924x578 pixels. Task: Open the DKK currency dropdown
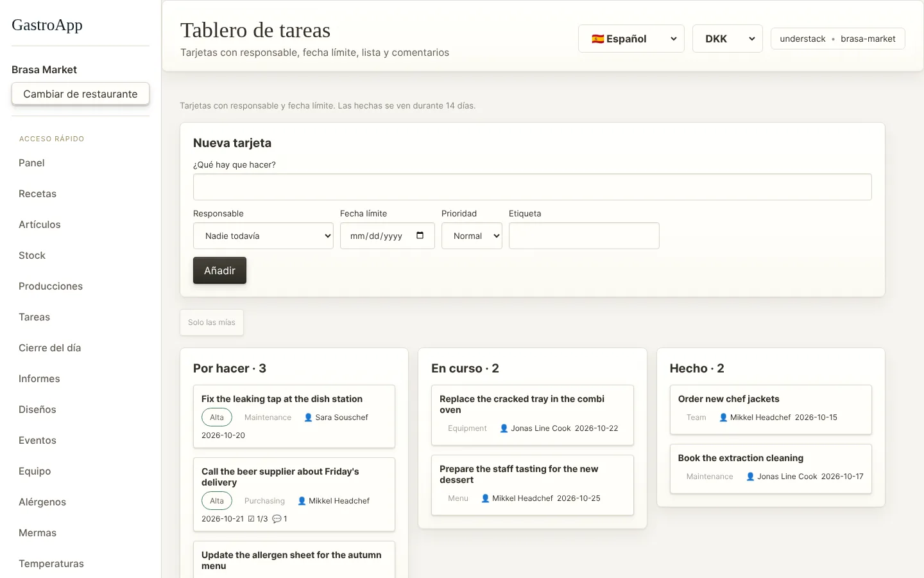point(728,39)
